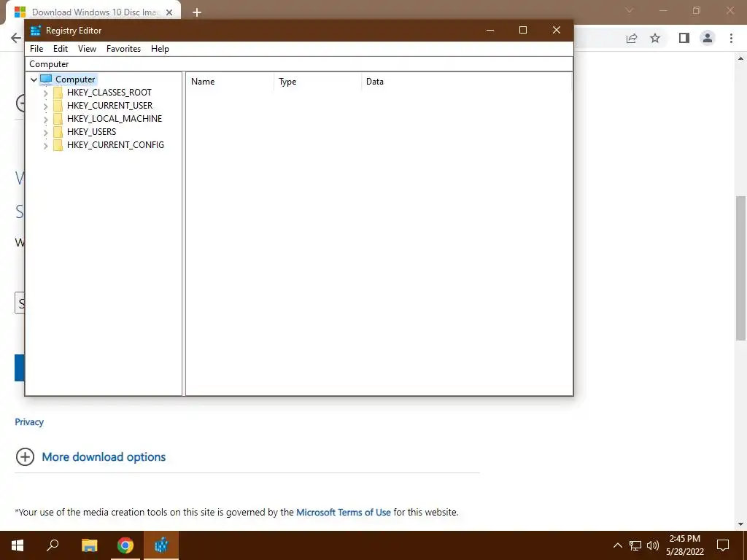Select HKEY_CURRENT_USER text label
The height and width of the screenshot is (560, 747).
point(109,105)
